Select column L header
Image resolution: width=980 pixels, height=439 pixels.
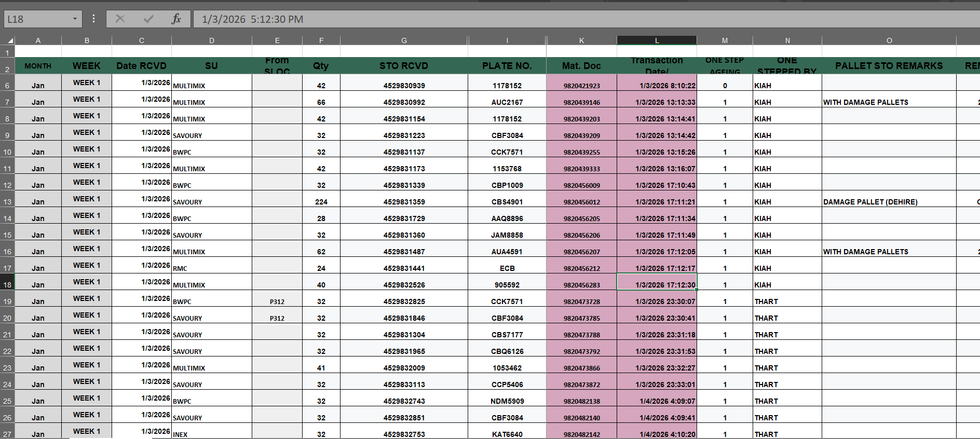point(657,40)
